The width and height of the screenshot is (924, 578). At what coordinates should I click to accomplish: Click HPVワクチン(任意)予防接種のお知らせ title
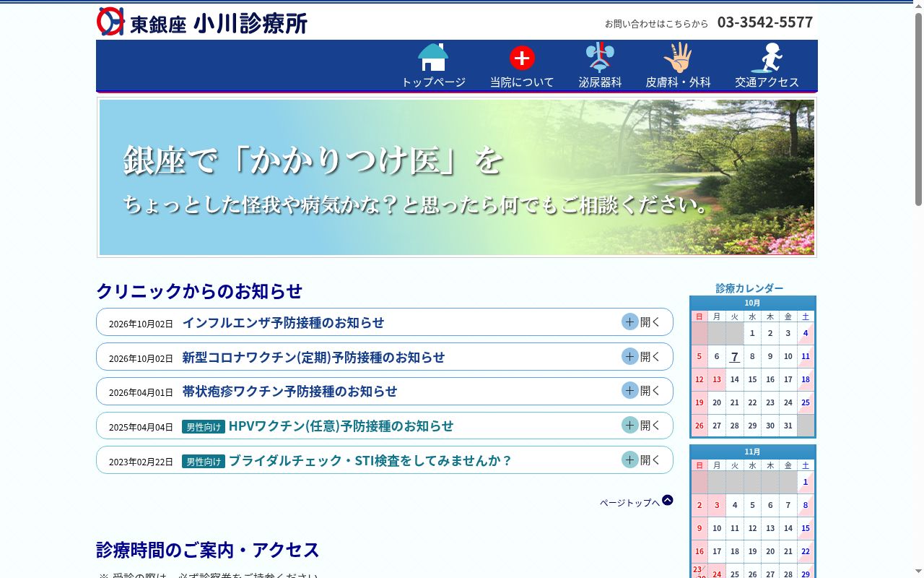341,426
